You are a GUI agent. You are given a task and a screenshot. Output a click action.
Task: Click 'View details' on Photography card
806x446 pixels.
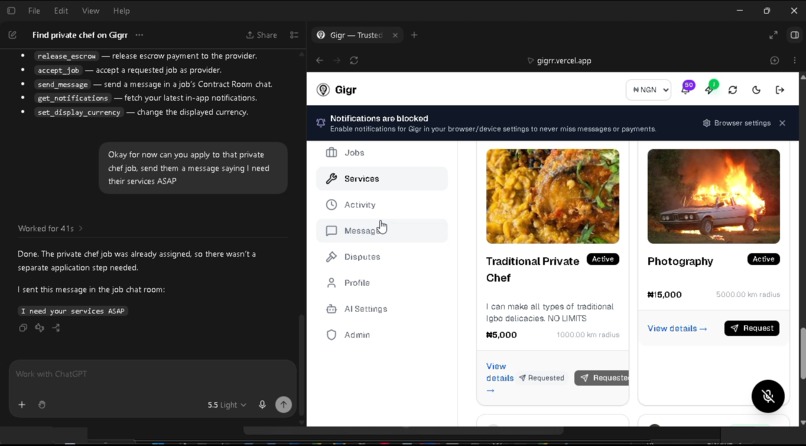point(677,328)
